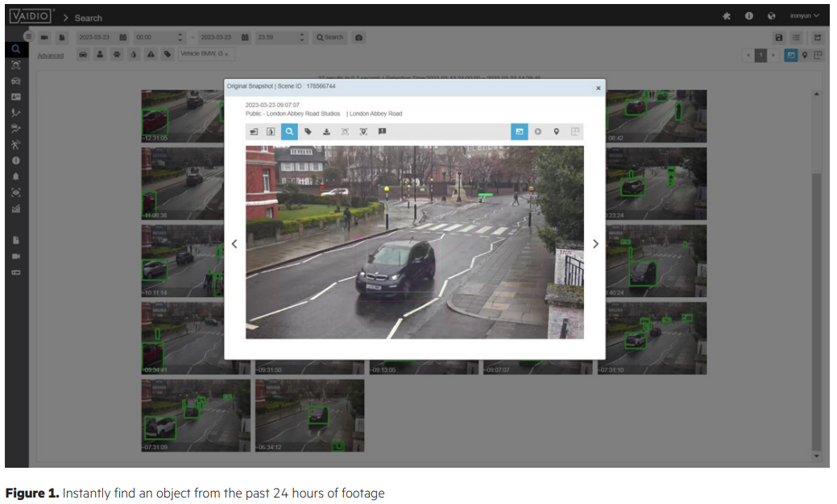Open the start date calendar picker
The height and width of the screenshot is (504, 837).
point(123,37)
